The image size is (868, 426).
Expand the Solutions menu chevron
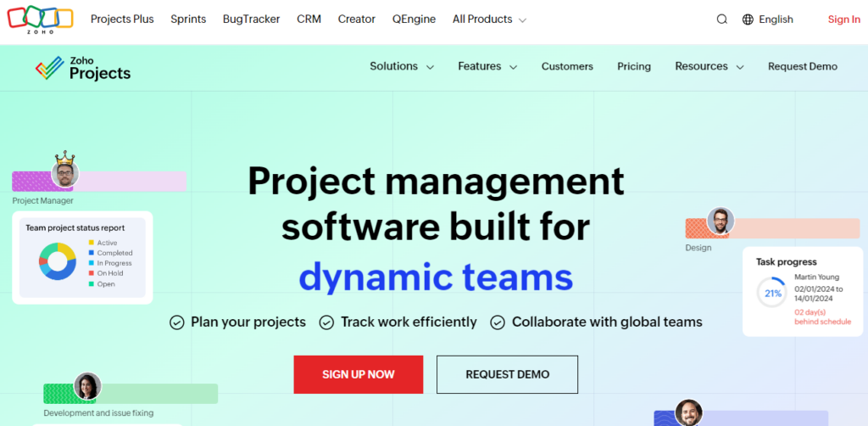tap(430, 67)
